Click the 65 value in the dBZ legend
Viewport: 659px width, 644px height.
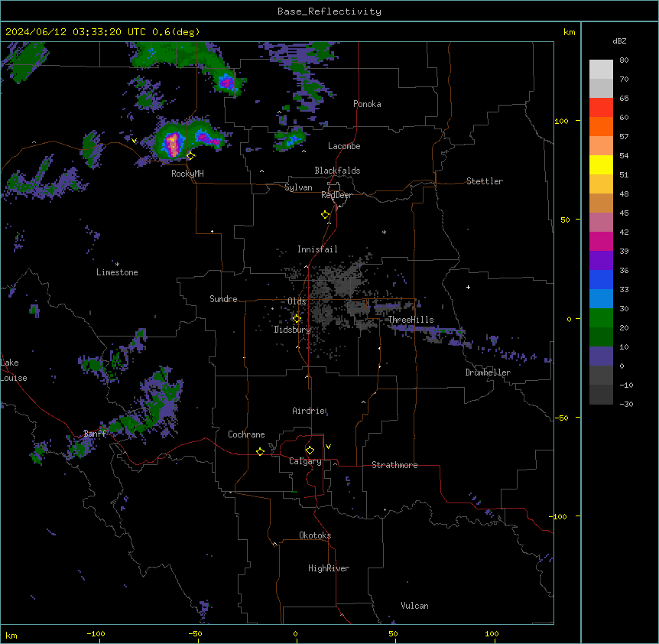click(624, 99)
